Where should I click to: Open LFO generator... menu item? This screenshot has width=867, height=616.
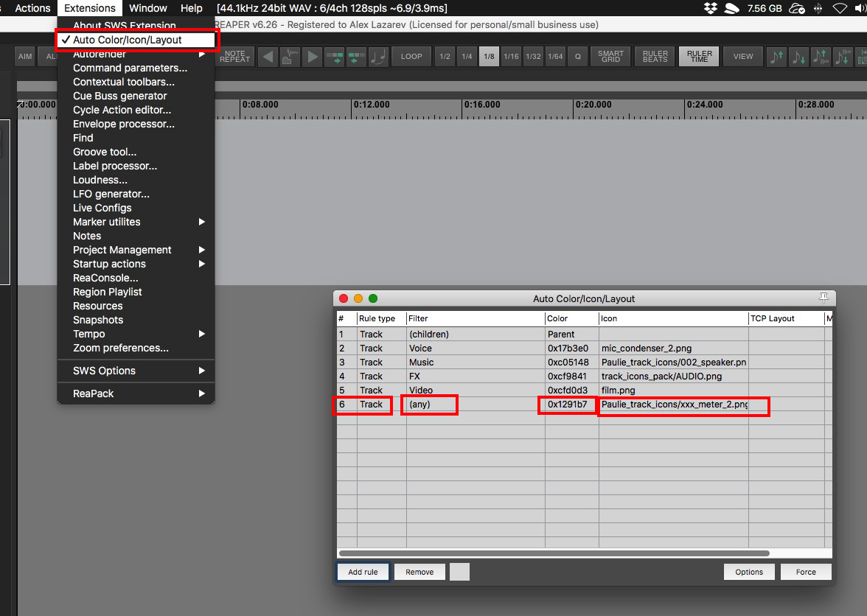136,194
